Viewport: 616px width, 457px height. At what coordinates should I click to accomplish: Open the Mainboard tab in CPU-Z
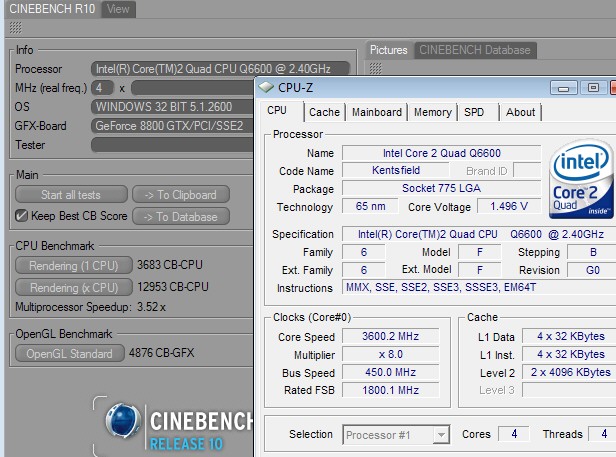pos(377,112)
